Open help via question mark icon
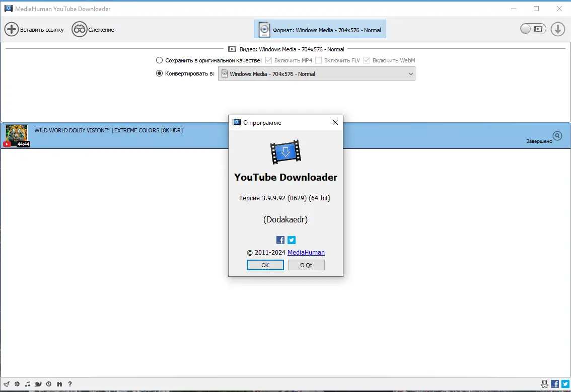This screenshot has height=392, width=571. pos(70,384)
